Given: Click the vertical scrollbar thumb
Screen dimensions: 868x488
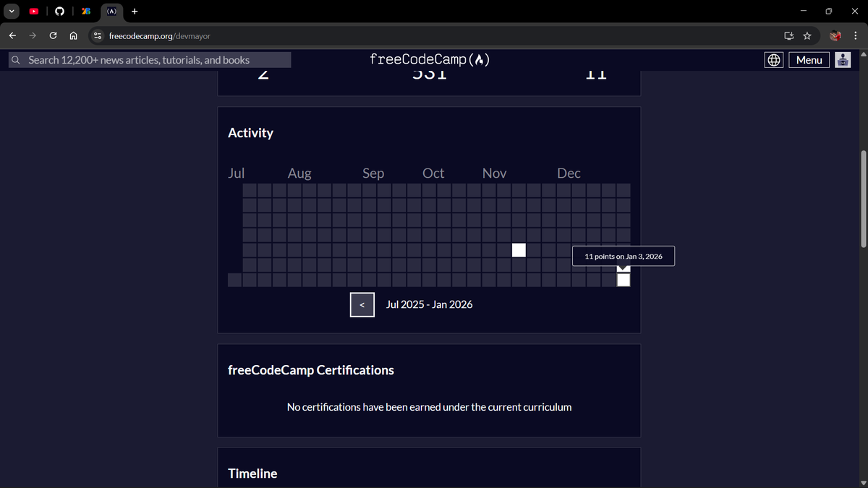Looking at the screenshot, I should (x=862, y=198).
